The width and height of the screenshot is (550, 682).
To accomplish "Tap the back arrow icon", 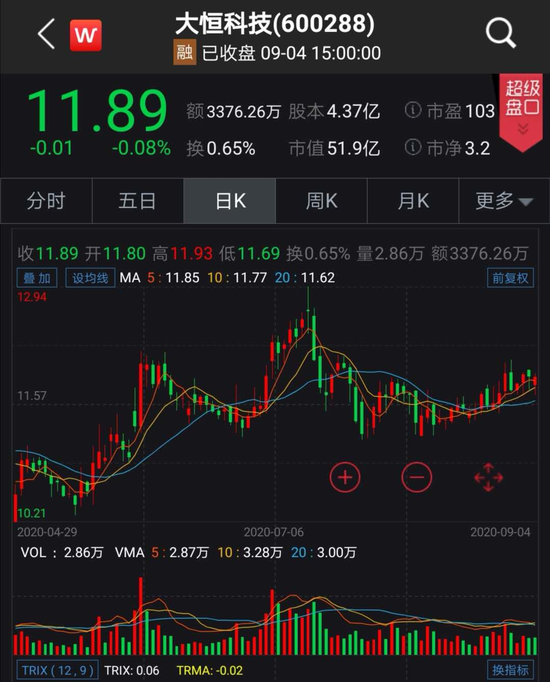I will [46, 34].
